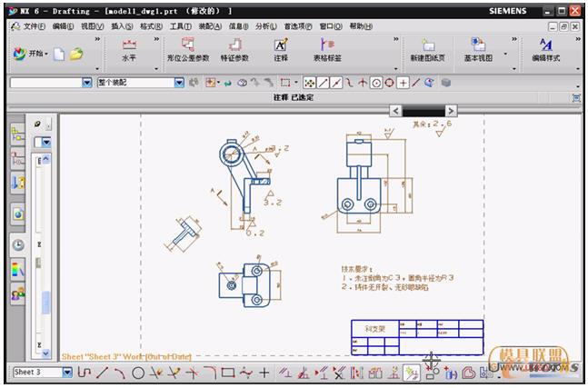Open the Sheet 3 dropdown list
The image size is (588, 388).
tap(67, 373)
